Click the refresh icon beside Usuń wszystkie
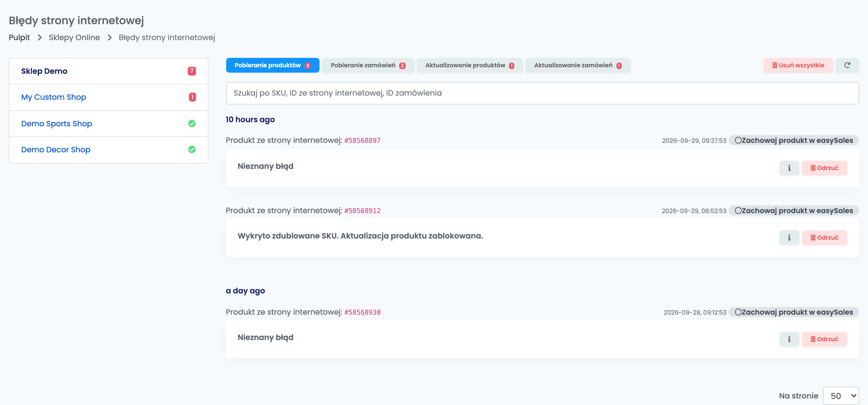Viewport: 868px width, 405px height. click(847, 65)
